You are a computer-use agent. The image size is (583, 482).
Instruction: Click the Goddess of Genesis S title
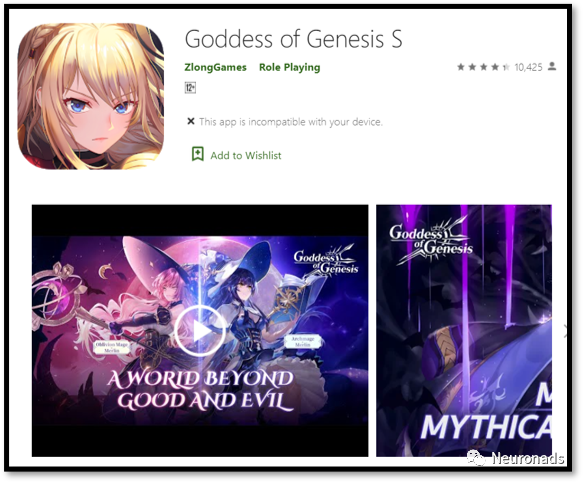point(293,39)
